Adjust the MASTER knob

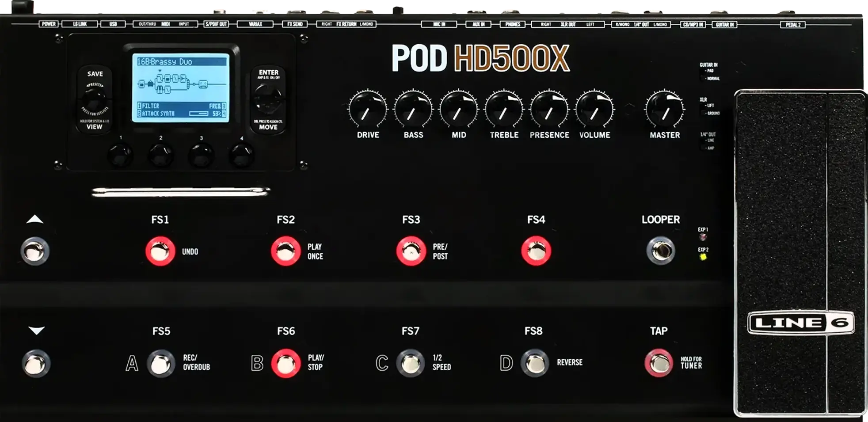click(x=665, y=109)
